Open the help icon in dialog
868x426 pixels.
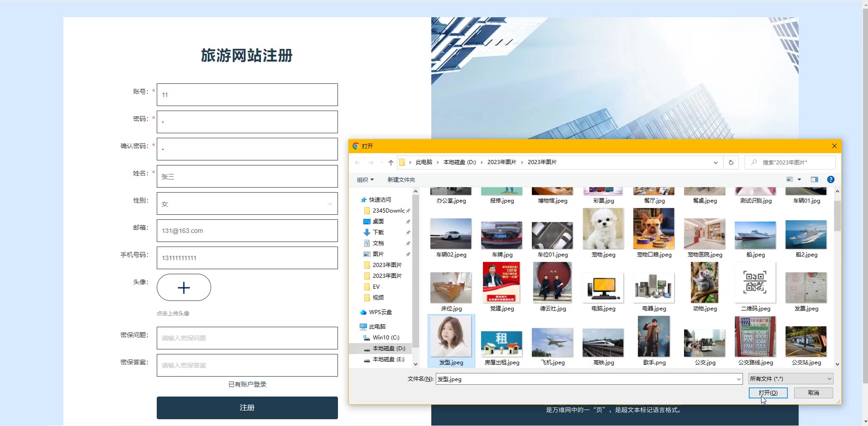(830, 179)
